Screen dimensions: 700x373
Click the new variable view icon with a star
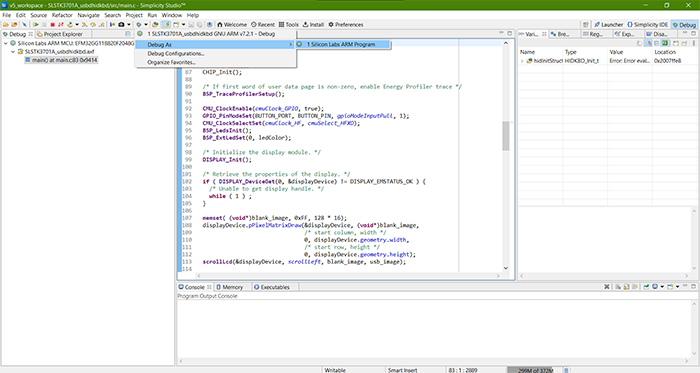point(675,43)
